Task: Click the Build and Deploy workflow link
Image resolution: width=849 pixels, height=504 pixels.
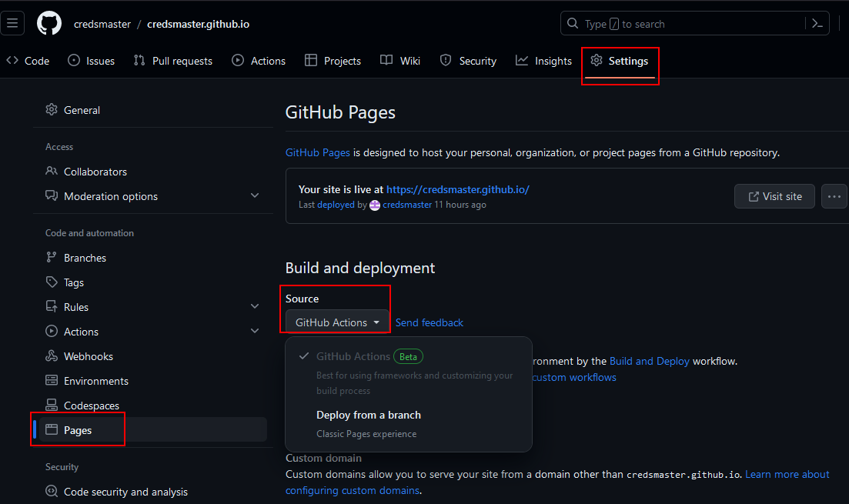Action: 649,361
